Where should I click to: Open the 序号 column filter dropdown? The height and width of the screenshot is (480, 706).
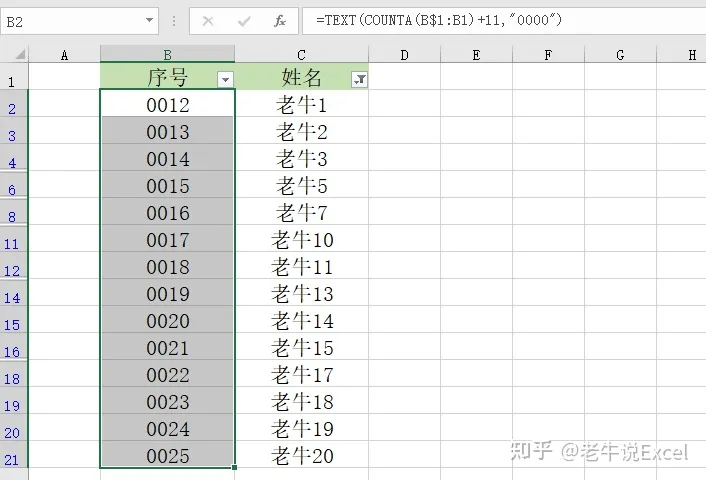225,80
